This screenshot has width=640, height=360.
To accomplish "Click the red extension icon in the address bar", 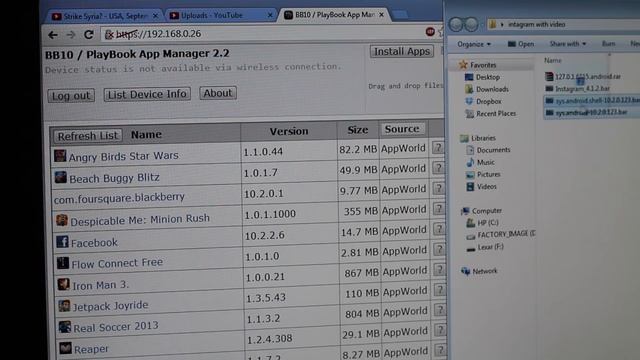I will [430, 31].
